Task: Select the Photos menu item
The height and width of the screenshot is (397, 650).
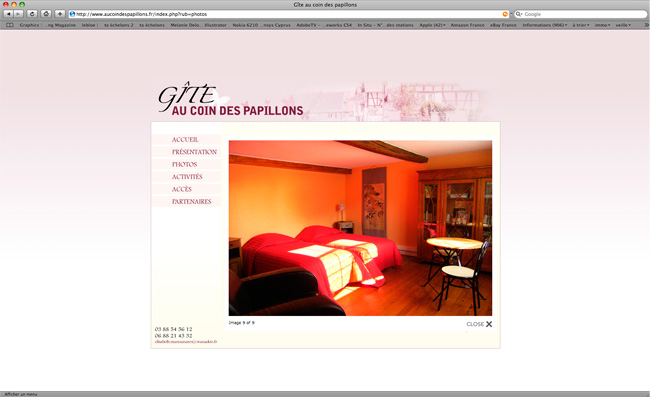Action: pyautogui.click(x=184, y=165)
